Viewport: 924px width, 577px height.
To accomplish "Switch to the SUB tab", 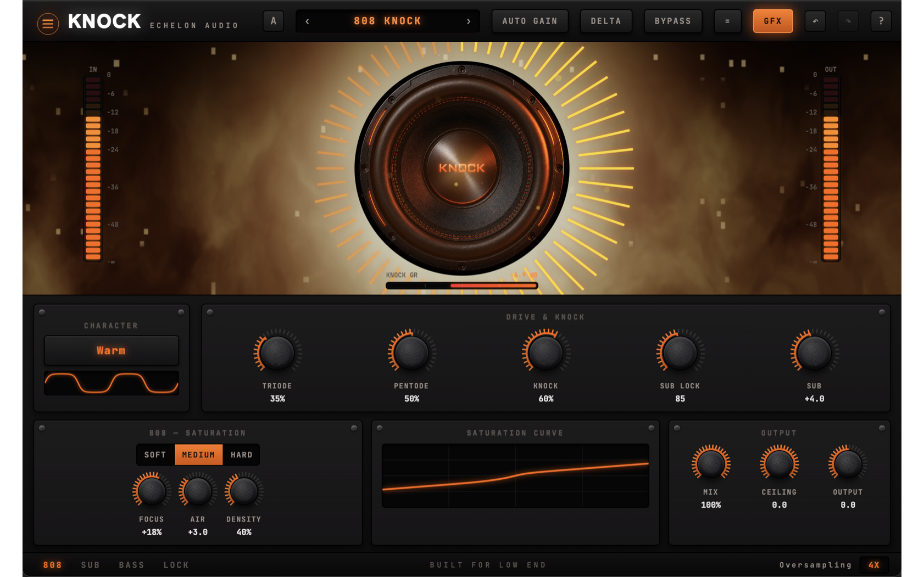I will click(x=91, y=565).
